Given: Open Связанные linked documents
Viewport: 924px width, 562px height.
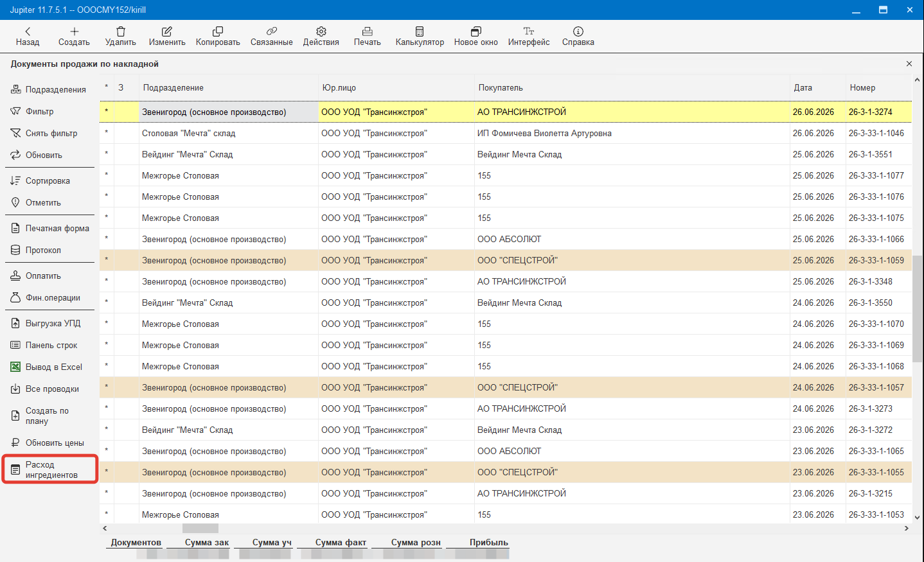Looking at the screenshot, I should [272, 37].
